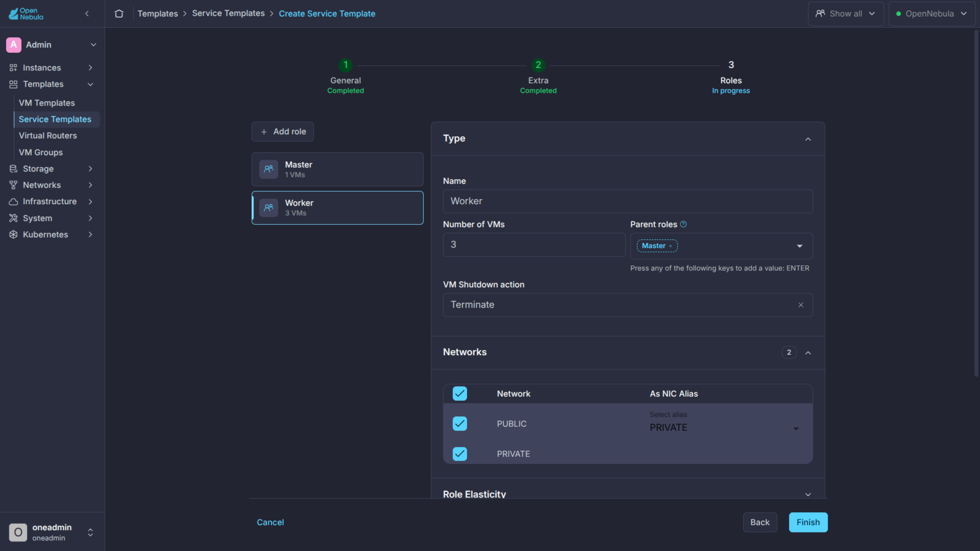Open the Parent roles dropdown arrow

pos(799,246)
